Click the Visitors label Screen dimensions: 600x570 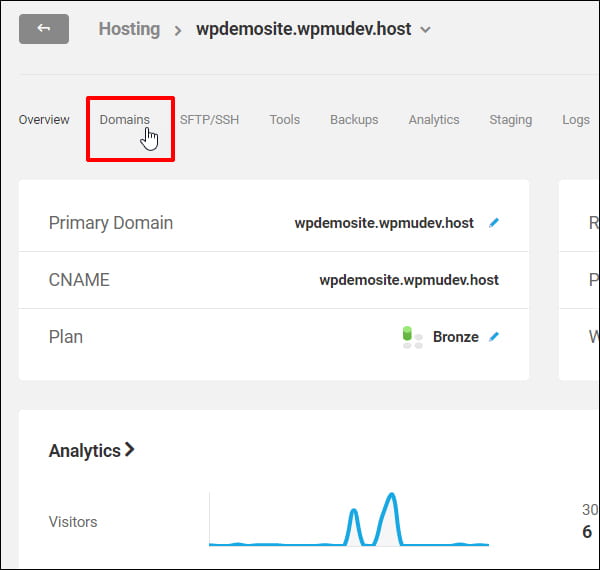[x=73, y=522]
